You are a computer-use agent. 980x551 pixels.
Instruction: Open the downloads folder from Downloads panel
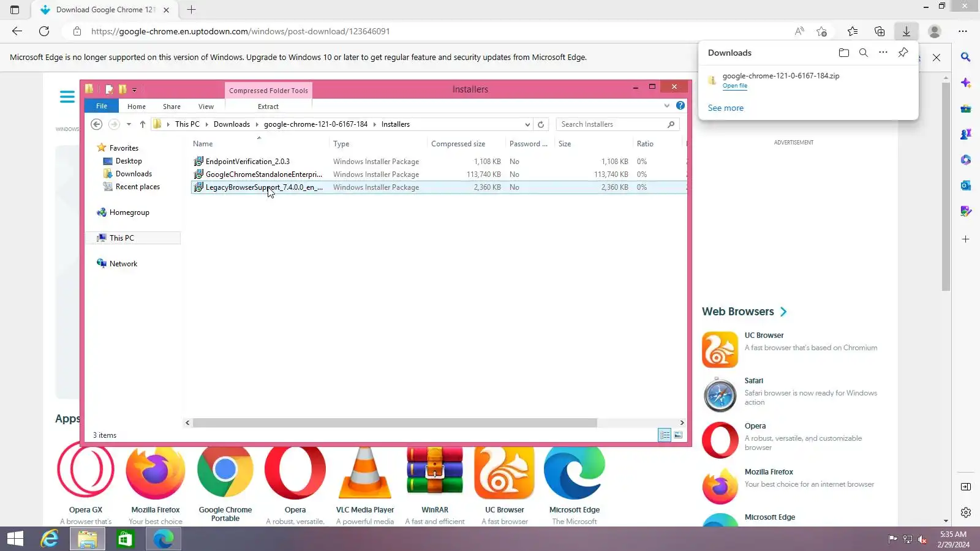click(844, 53)
